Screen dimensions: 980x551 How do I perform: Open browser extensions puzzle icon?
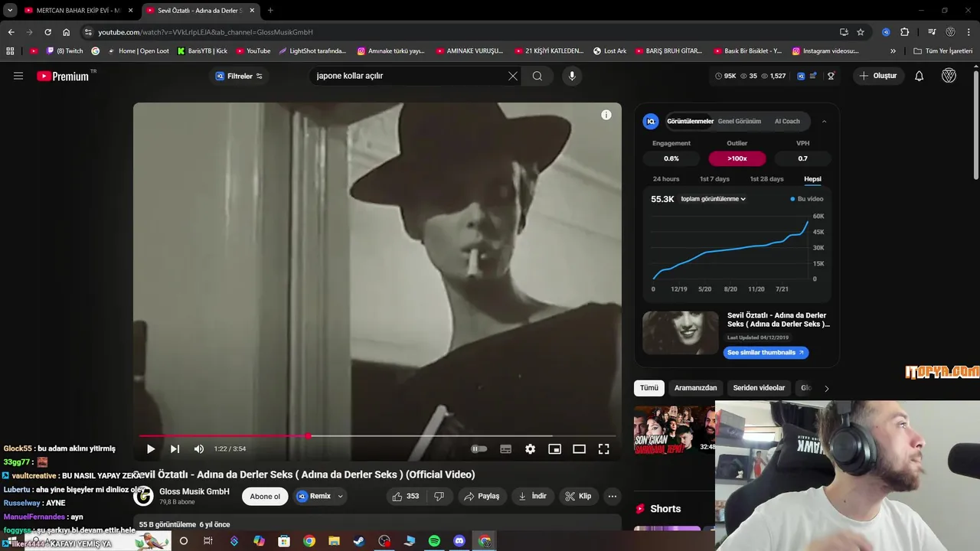[904, 32]
